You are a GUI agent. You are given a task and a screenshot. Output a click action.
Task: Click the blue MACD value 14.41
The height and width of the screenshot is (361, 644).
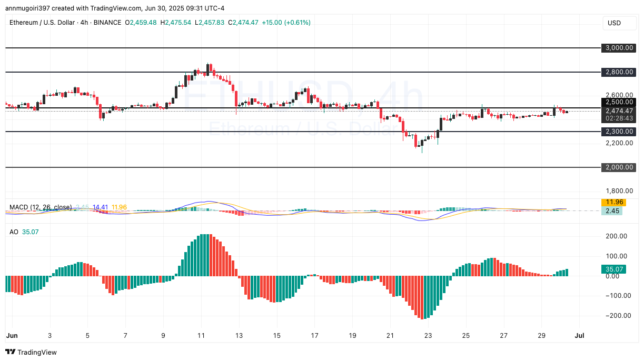click(x=100, y=207)
